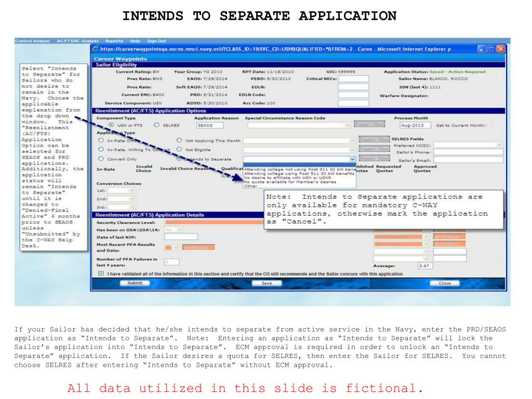Click the UIC value 'N99999'
Image resolution: width=532 pixels, height=399 pixels.
click(346, 72)
